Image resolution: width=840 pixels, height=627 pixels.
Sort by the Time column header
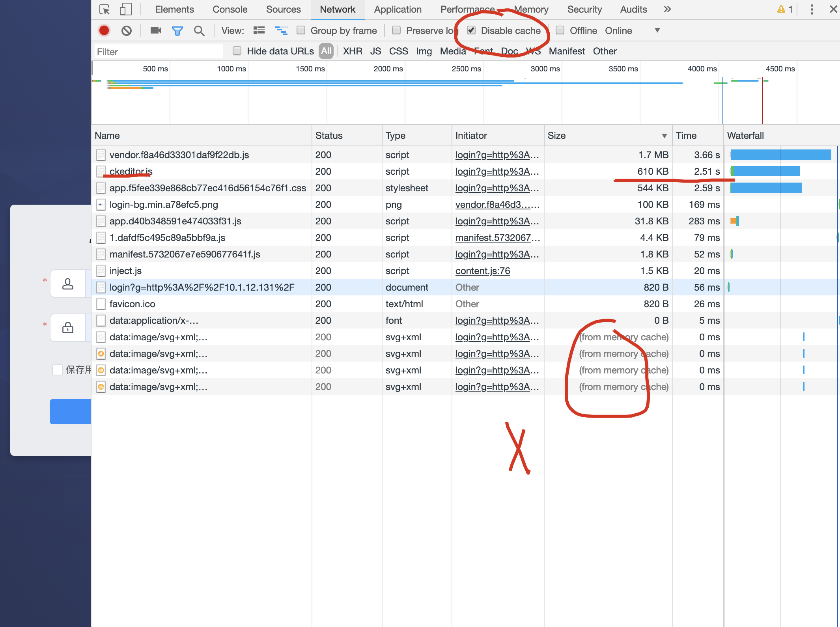[698, 136]
